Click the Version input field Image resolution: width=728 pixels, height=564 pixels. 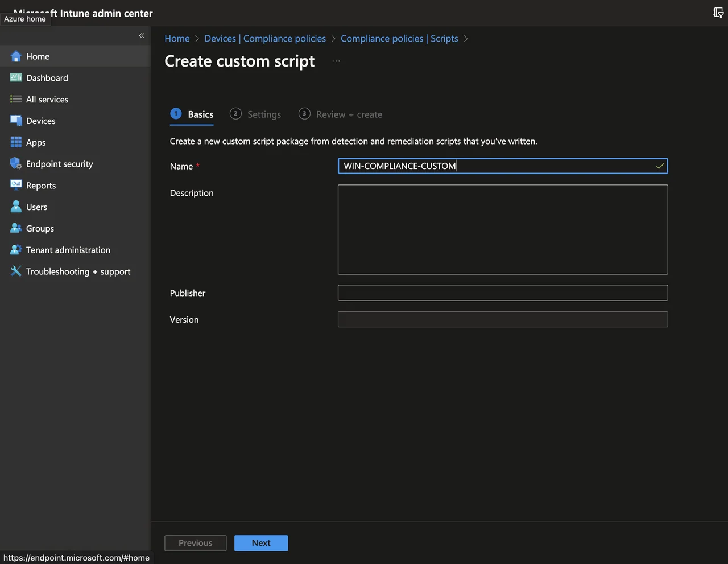503,319
